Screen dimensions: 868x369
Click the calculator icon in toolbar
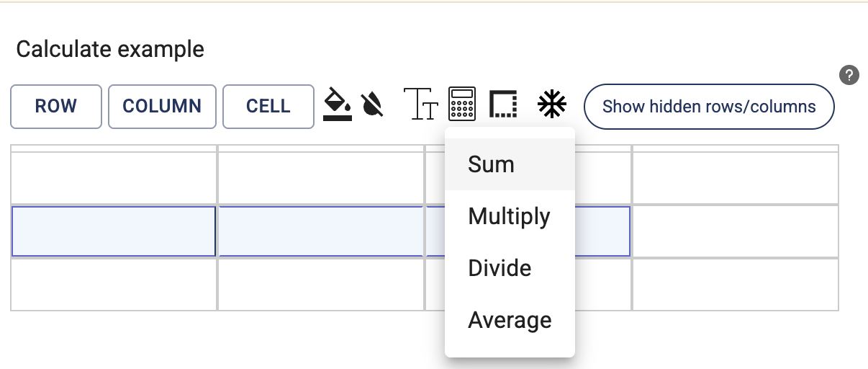(462, 106)
